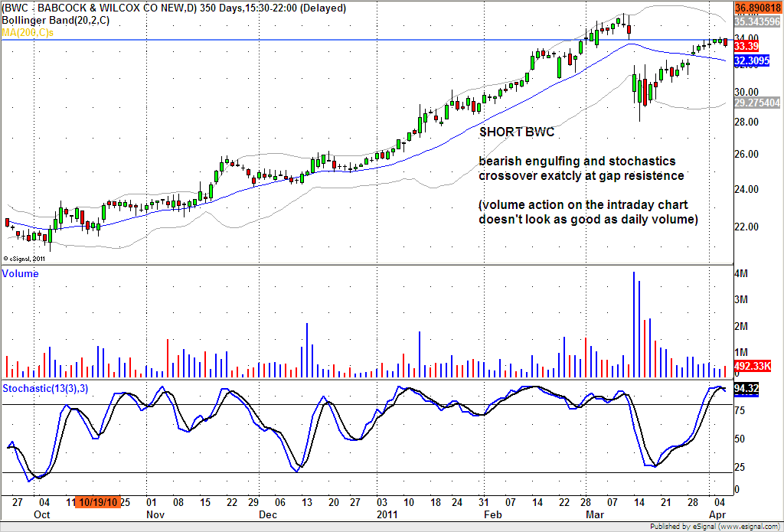Click the 24.00 price axis label

[x=746, y=190]
